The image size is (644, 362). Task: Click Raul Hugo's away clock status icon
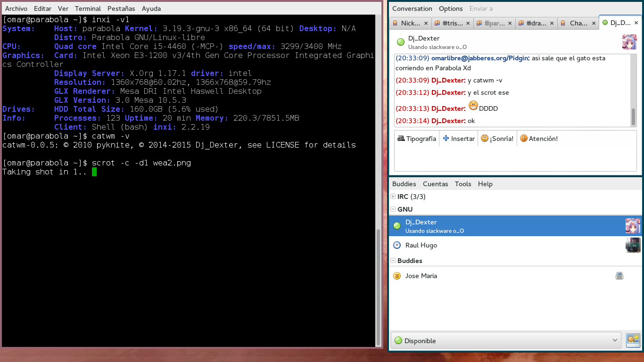point(397,245)
